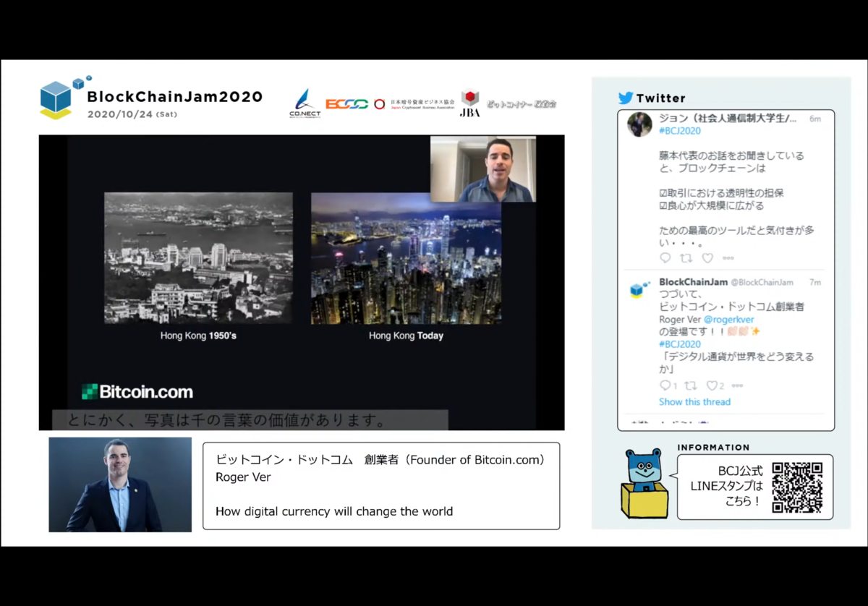868x606 pixels.
Task: Click the CO.NECT sponsor logo
Action: point(305,103)
